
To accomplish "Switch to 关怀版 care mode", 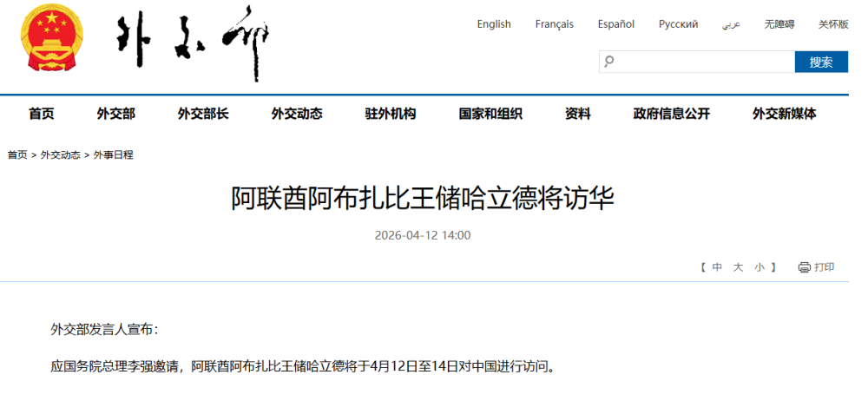I will coord(832,24).
